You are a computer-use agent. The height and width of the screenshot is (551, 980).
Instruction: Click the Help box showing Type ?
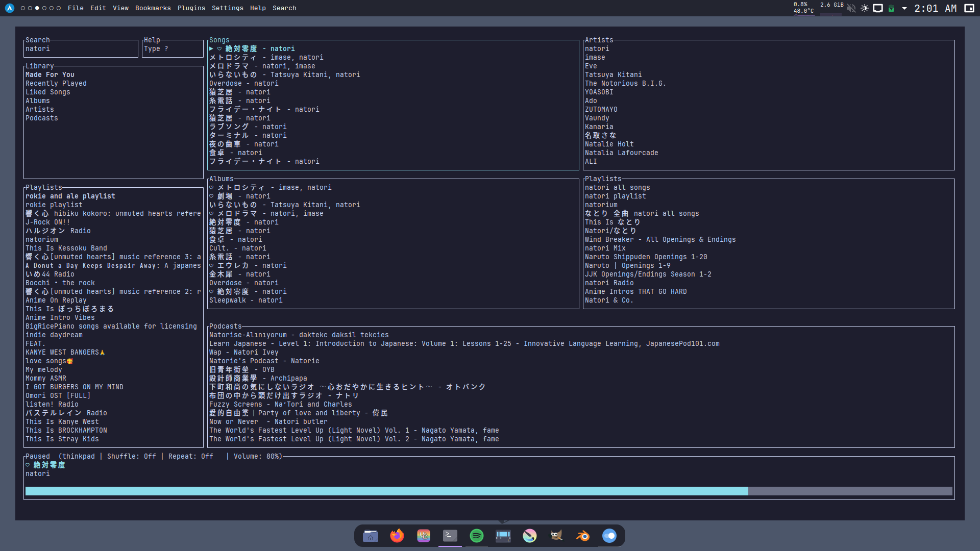point(173,49)
